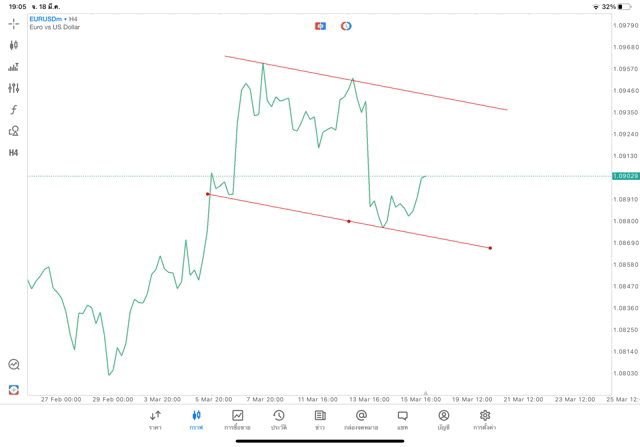
Task: Open the bar chart style icon
Action: pos(14,67)
